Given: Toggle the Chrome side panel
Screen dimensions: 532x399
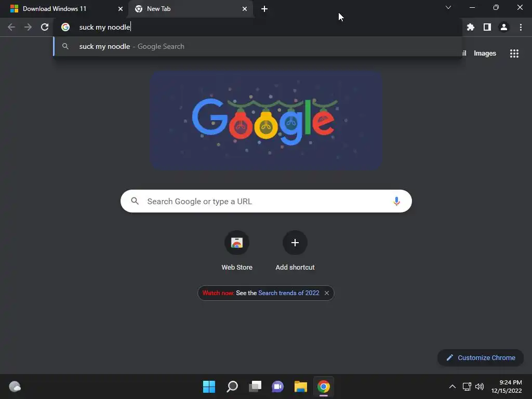Looking at the screenshot, I should (x=487, y=27).
